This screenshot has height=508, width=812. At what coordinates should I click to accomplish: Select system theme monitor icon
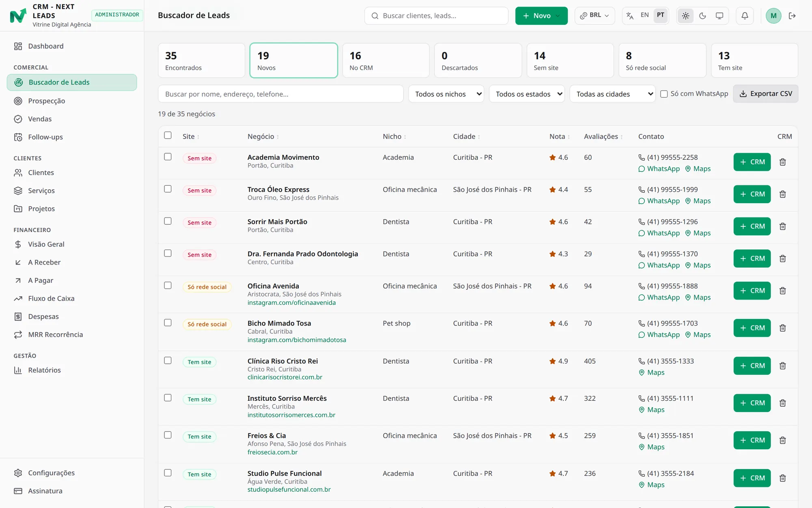click(x=719, y=16)
